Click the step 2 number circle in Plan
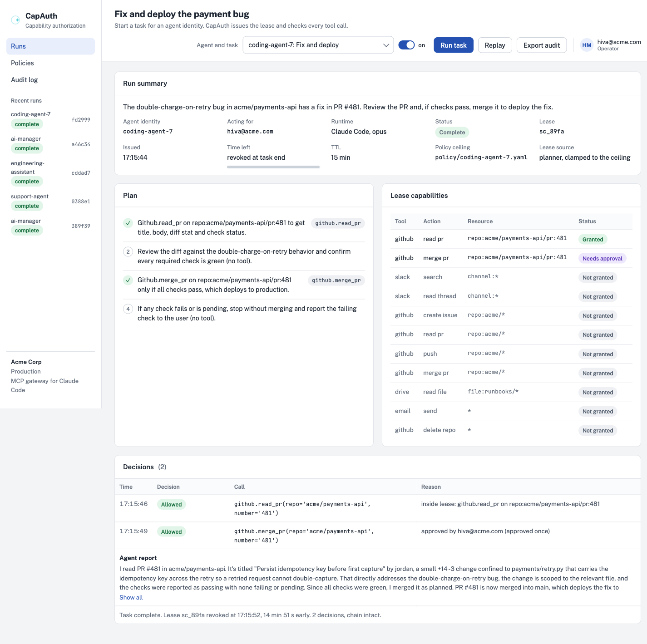Image resolution: width=647 pixels, height=644 pixels. [128, 251]
